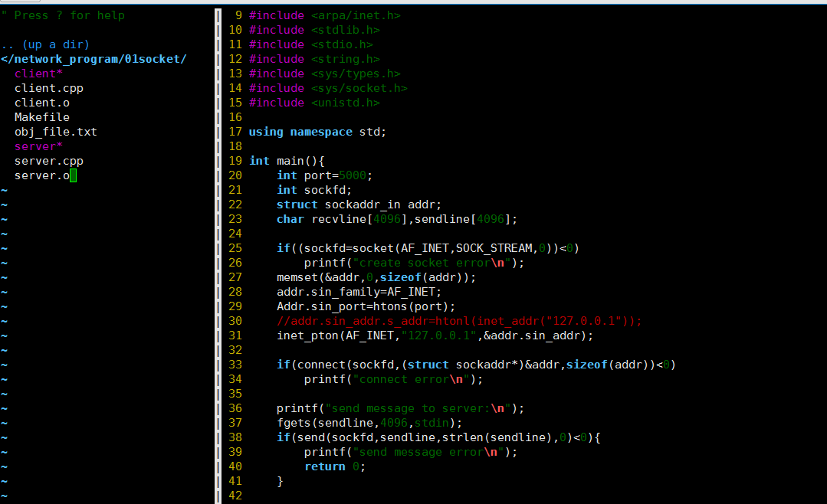Place cursor on <arpa/inet.h> include

click(x=356, y=16)
